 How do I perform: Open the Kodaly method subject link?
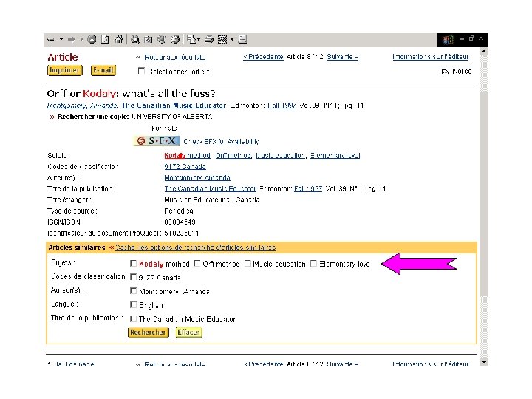pyautogui.click(x=187, y=155)
